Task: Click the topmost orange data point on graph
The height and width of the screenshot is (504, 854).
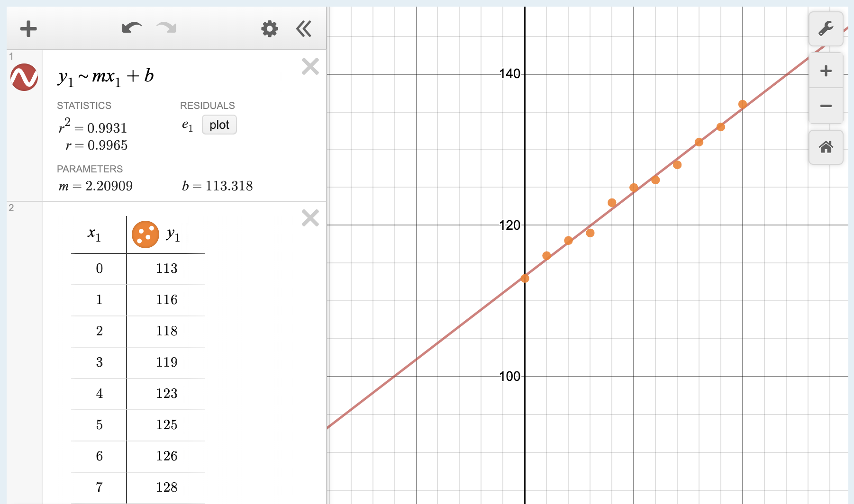Action: [x=743, y=104]
